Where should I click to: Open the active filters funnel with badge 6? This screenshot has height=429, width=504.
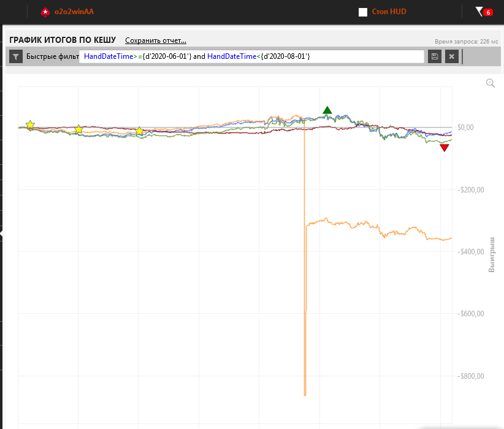point(484,12)
